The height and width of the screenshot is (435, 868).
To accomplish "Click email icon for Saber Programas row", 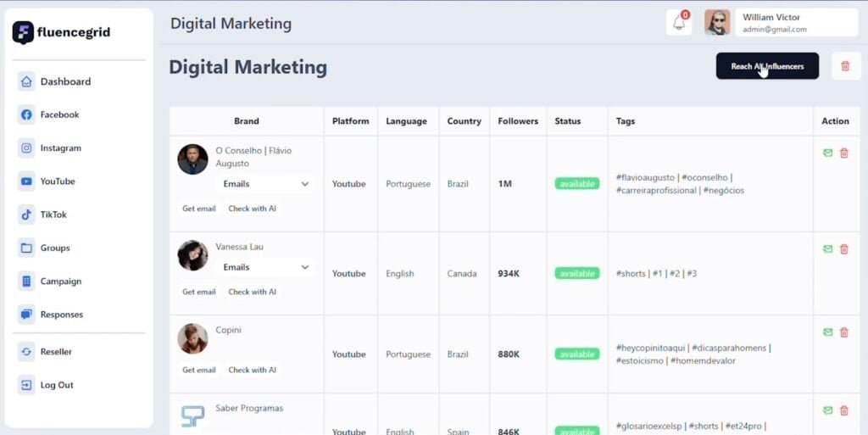I will pos(827,410).
